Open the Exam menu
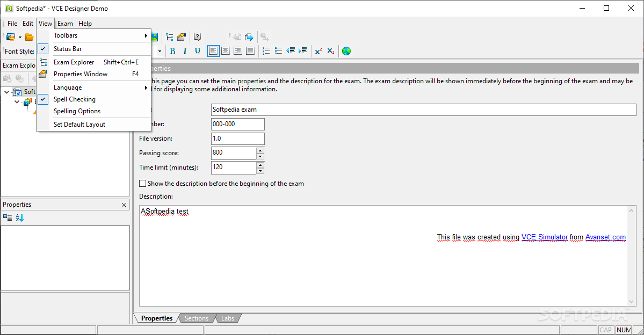 (65, 24)
